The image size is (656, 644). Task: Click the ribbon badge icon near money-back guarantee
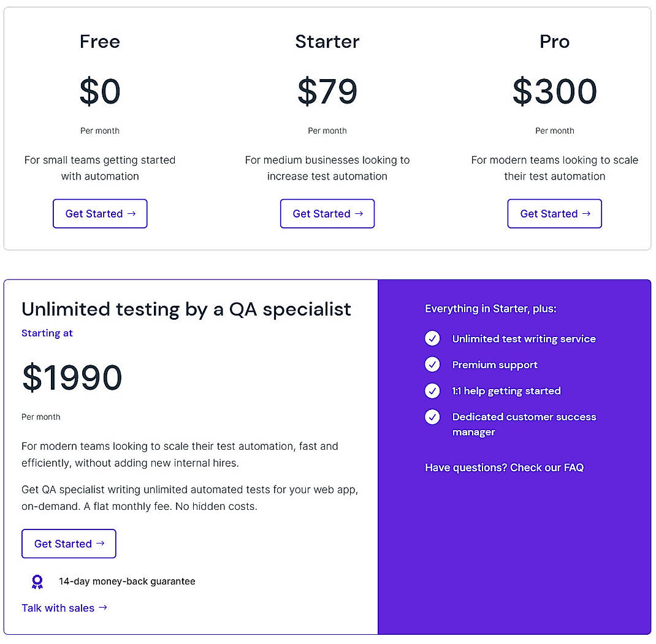[x=37, y=581]
